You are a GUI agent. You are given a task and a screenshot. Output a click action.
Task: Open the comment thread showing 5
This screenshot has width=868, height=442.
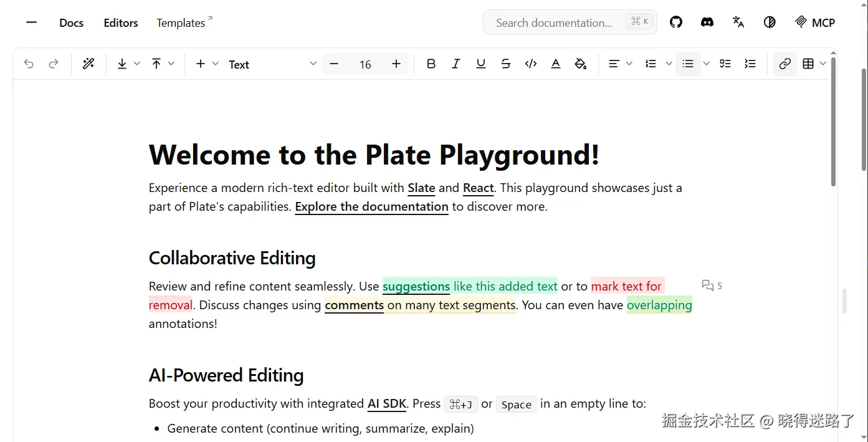(712, 286)
